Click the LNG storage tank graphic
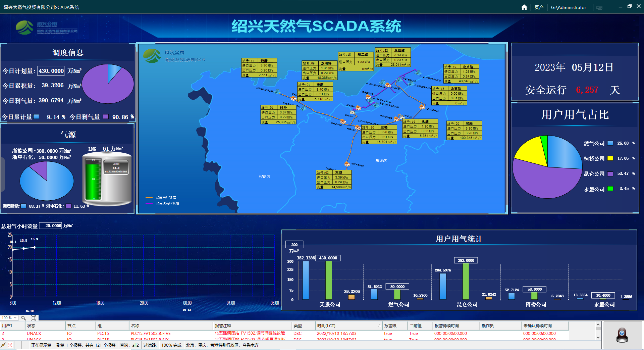Viewport: 644px width, 350px height. 107,179
